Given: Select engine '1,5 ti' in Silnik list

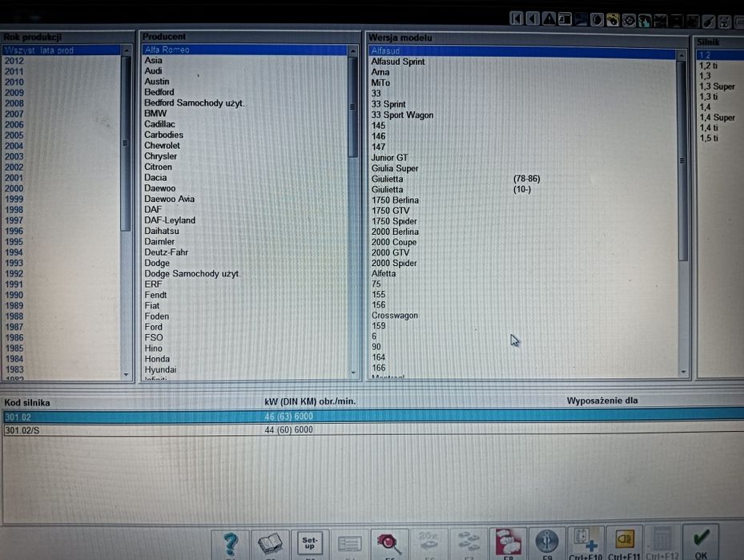Looking at the screenshot, I should coord(709,138).
